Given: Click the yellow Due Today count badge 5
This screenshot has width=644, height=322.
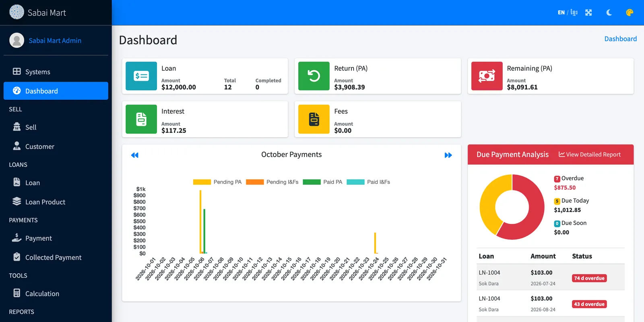Looking at the screenshot, I should tap(557, 201).
